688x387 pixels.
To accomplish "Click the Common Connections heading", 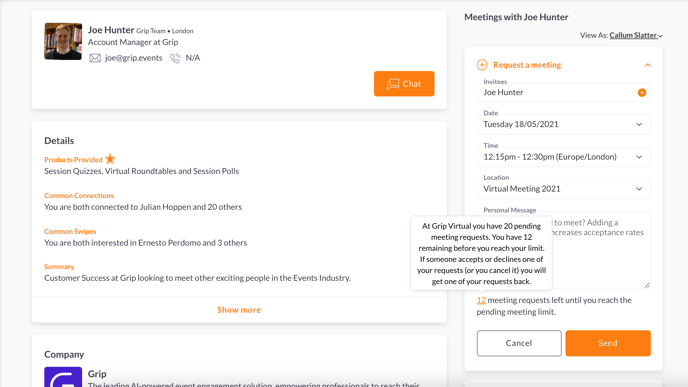I will pyautogui.click(x=79, y=195).
